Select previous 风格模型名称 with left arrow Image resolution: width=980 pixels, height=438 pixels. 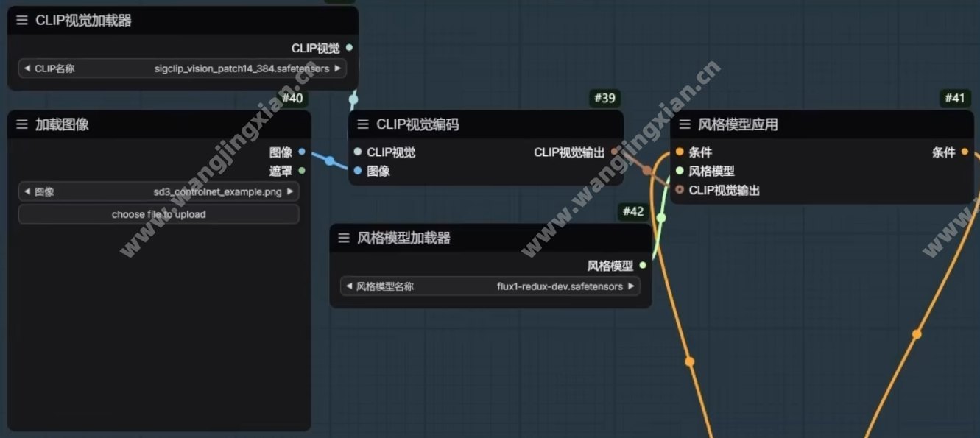pyautogui.click(x=349, y=286)
